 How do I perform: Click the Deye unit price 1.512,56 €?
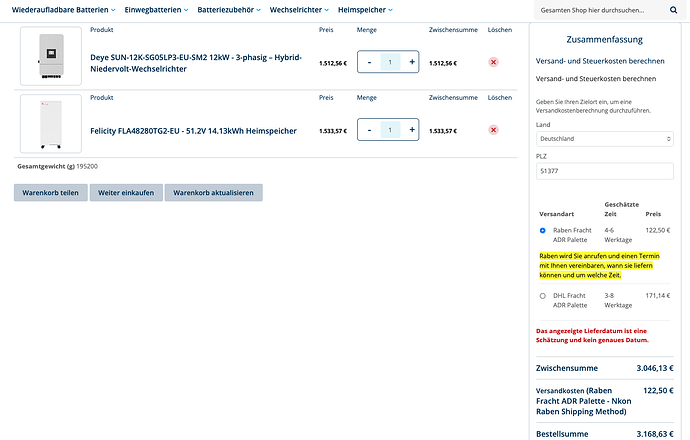tap(333, 63)
